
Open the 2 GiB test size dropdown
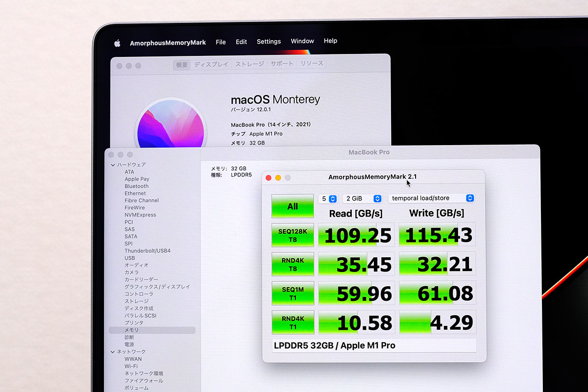pos(362,198)
